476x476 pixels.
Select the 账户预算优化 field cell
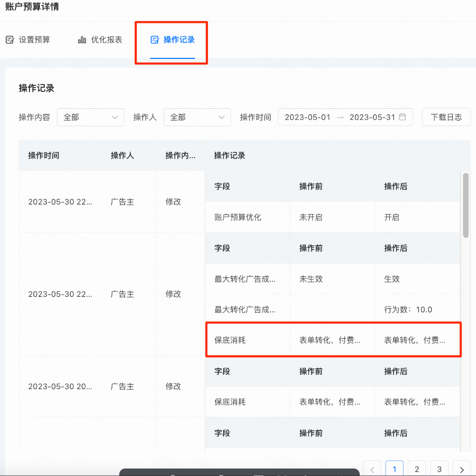247,218
